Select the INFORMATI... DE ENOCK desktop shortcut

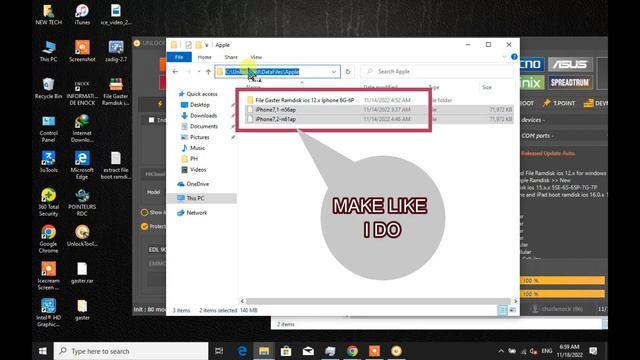[x=82, y=91]
